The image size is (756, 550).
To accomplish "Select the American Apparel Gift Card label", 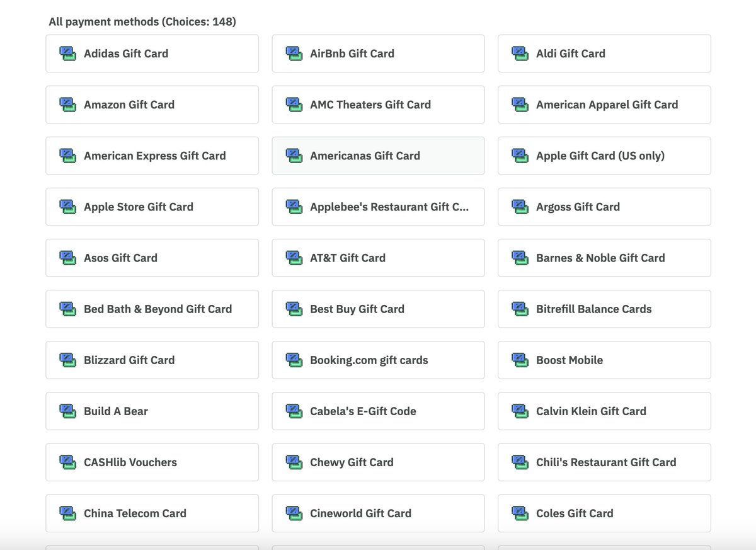I will [x=607, y=105].
